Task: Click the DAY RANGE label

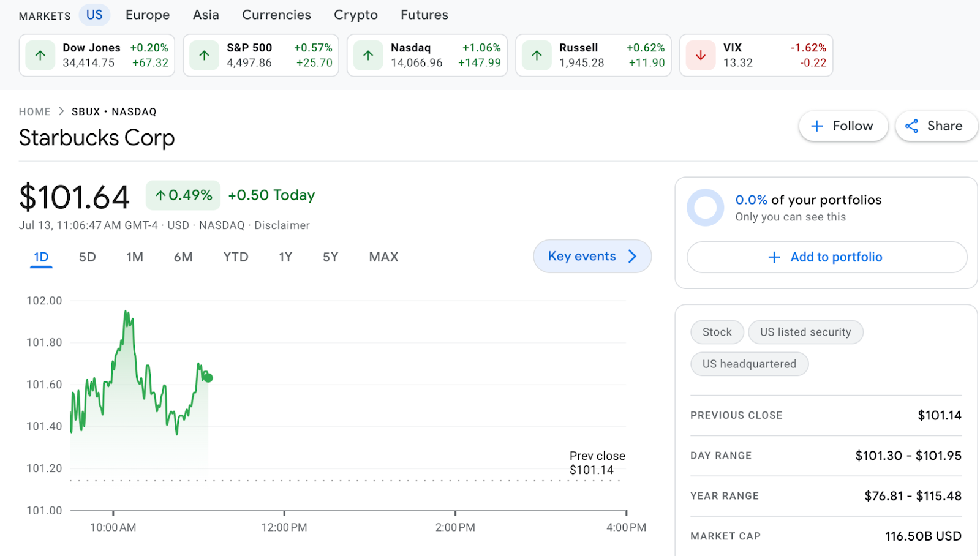Action: [x=721, y=456]
